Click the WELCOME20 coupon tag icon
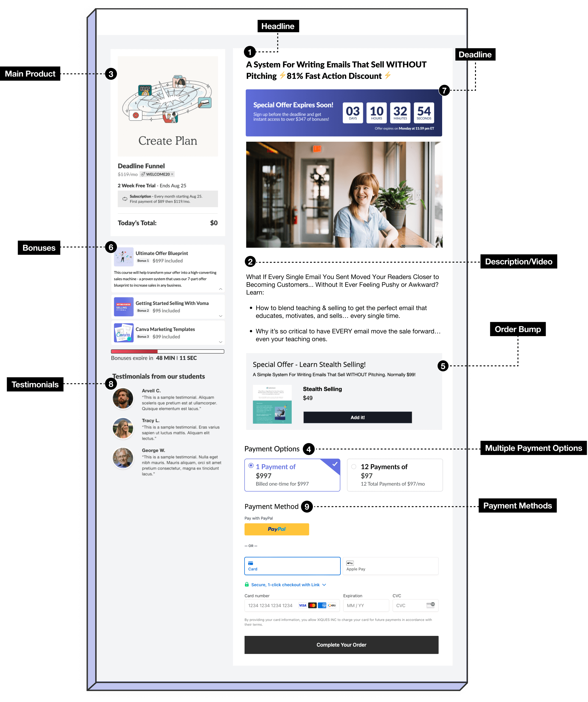 pos(143,174)
